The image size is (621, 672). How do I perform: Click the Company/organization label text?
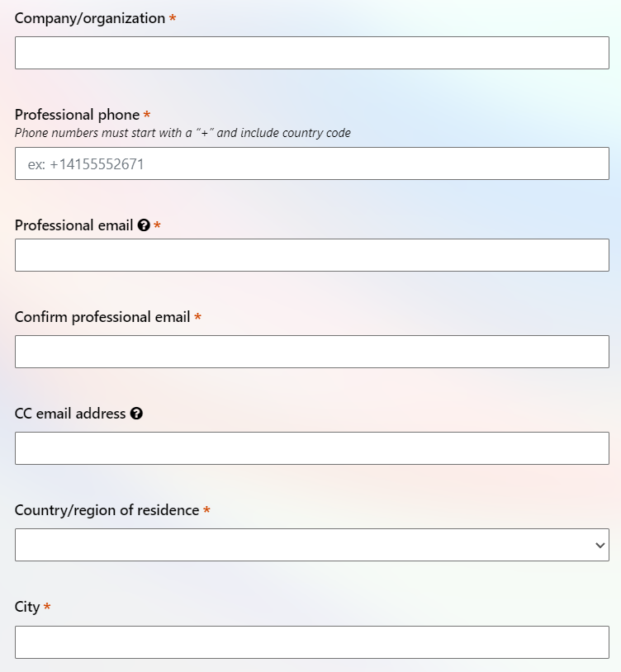[90, 18]
